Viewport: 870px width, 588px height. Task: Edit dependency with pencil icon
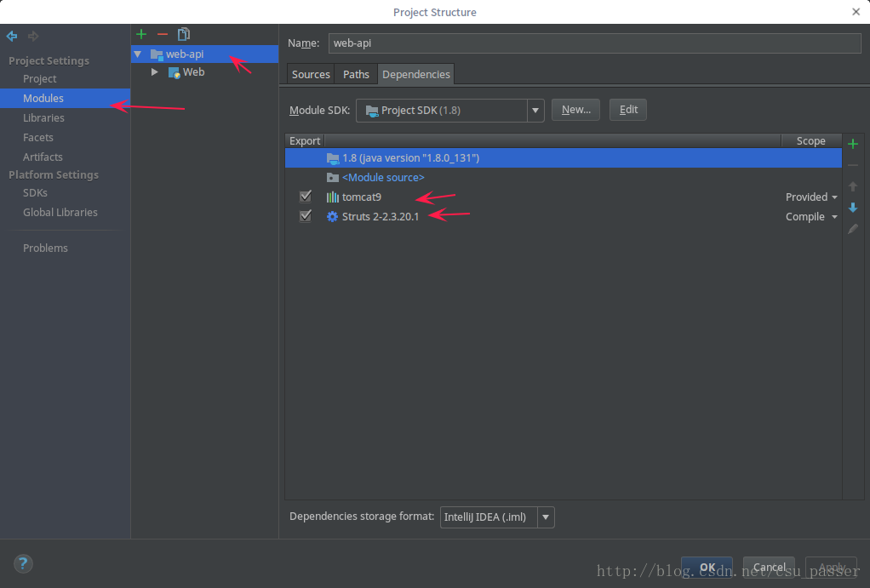(853, 229)
